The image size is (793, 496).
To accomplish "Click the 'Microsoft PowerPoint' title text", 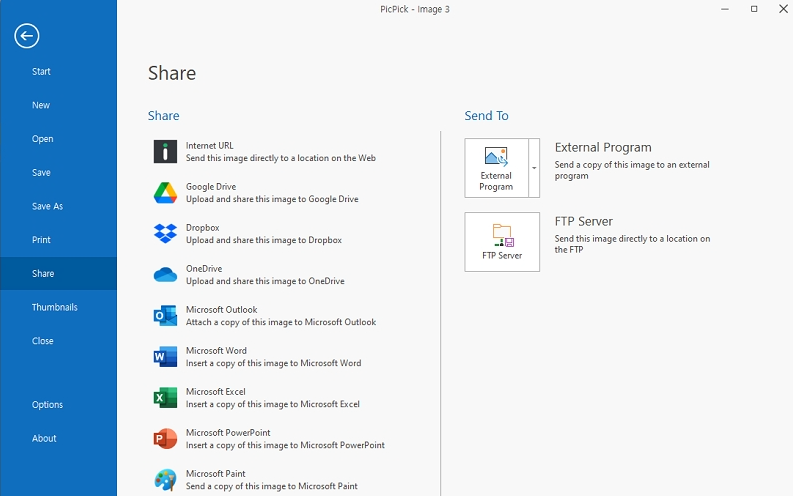I will tap(228, 433).
